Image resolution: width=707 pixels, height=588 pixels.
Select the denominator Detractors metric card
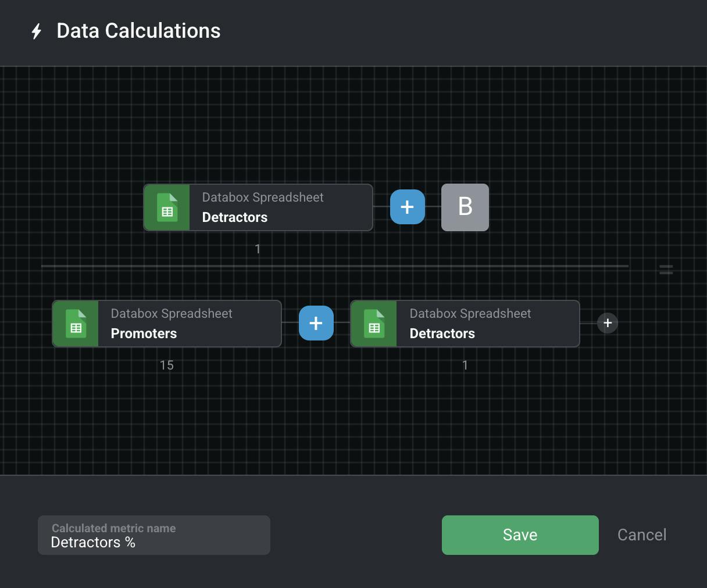465,324
